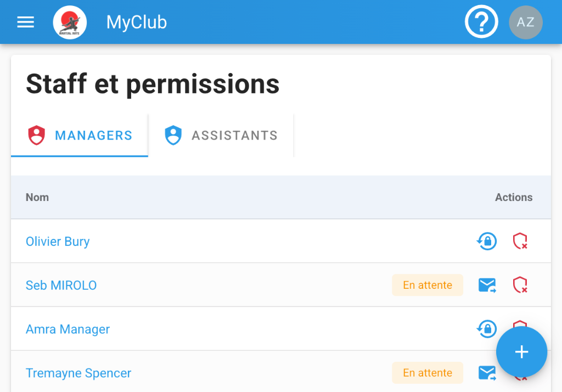This screenshot has width=562, height=392.
Task: Click Seb MIROLO's En attente badge
Action: (427, 285)
